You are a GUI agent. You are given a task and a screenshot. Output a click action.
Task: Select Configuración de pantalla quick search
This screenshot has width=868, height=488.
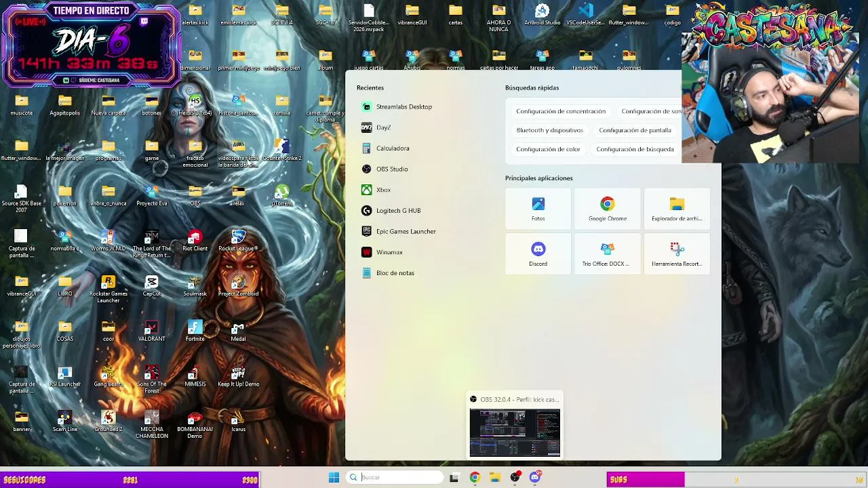[635, 130]
